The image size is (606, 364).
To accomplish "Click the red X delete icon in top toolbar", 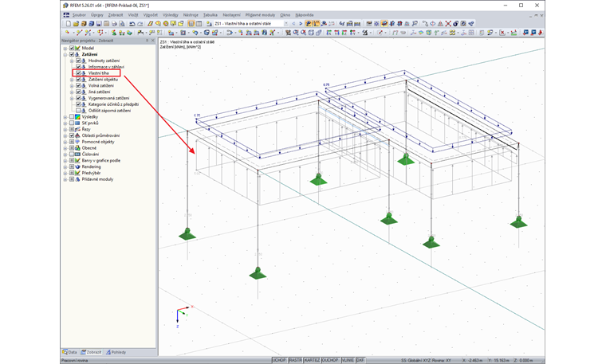I will coord(448,24).
